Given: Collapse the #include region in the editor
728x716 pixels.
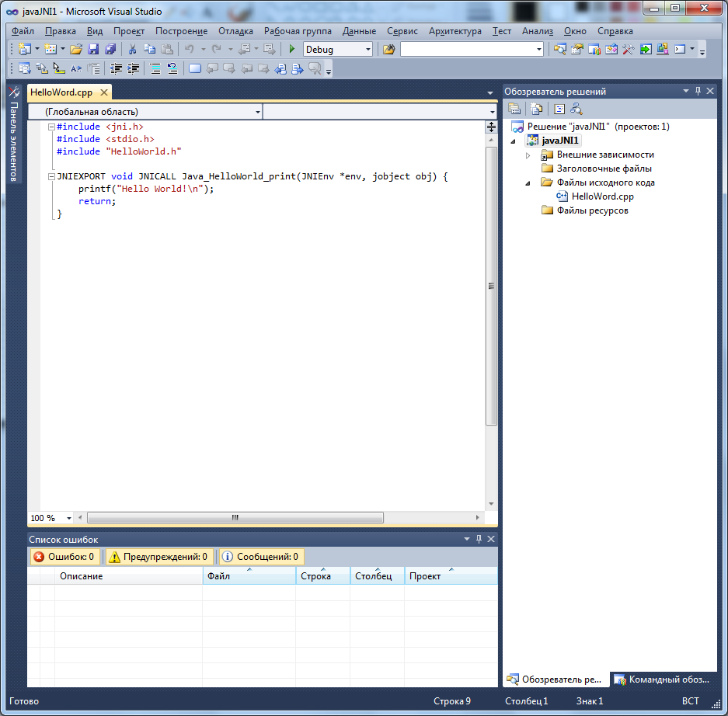Looking at the screenshot, I should click(x=52, y=127).
